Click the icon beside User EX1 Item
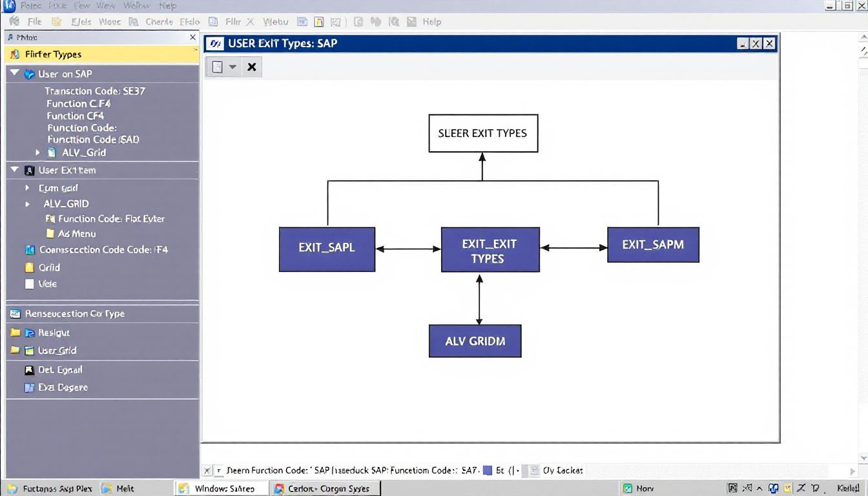This screenshot has height=496, width=868. [29, 170]
